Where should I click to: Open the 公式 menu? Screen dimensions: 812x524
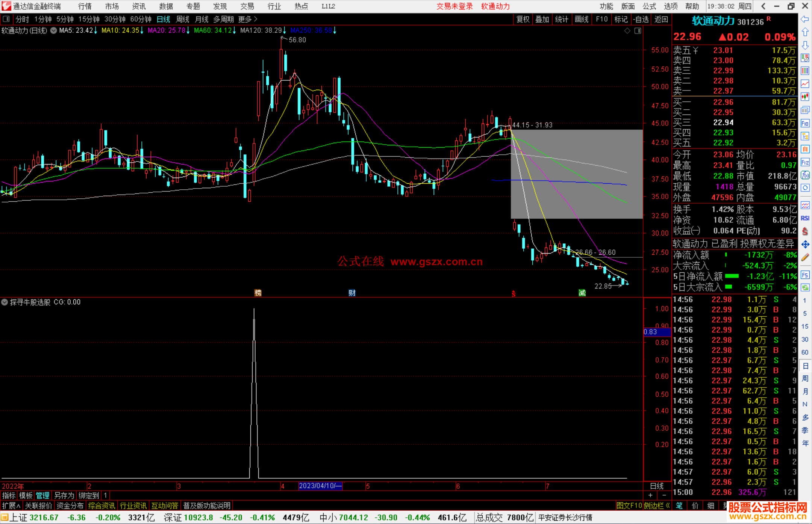649,6
